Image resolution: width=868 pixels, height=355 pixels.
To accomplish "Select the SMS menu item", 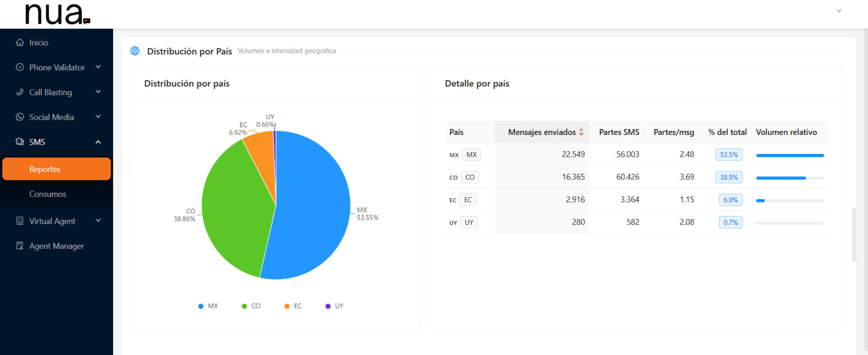I will 56,142.
